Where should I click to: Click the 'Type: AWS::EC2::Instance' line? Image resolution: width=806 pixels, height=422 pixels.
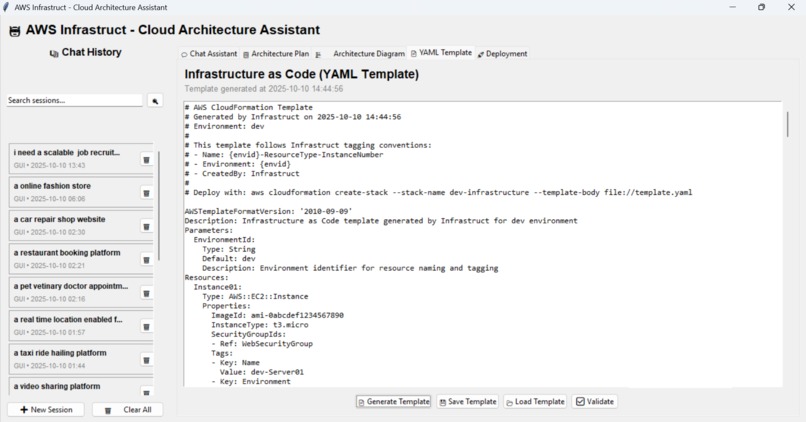[x=255, y=297]
